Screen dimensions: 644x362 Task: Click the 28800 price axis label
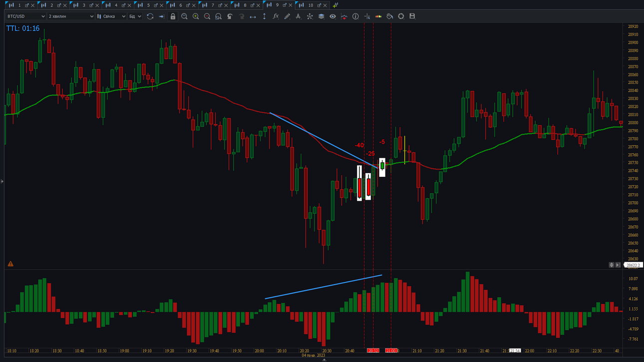(x=633, y=123)
